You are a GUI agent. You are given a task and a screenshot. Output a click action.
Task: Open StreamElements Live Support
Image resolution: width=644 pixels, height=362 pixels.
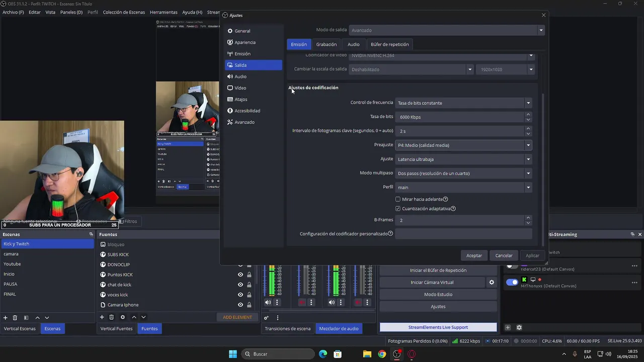click(x=438, y=327)
